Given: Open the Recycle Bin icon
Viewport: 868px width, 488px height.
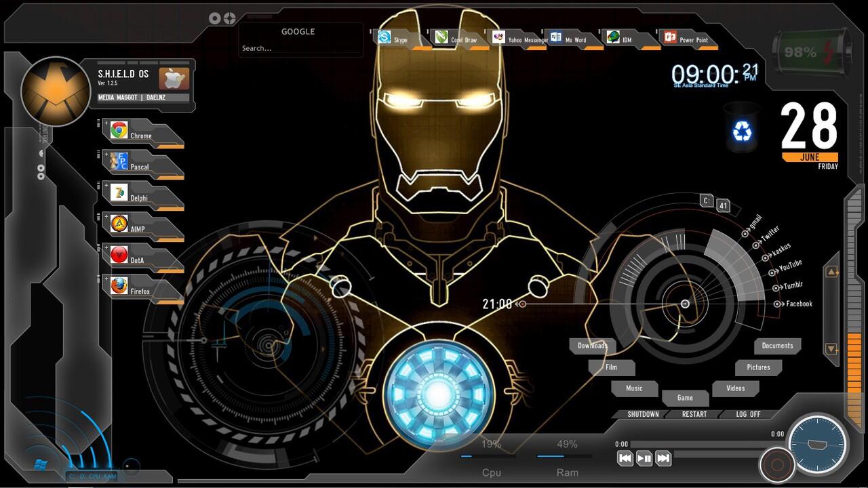Looking at the screenshot, I should [x=742, y=130].
